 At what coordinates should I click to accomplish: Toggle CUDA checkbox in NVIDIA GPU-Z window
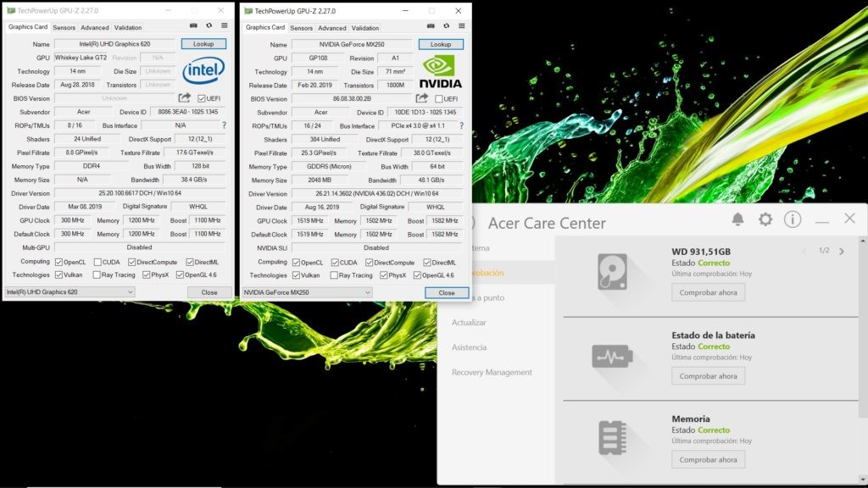coord(335,263)
